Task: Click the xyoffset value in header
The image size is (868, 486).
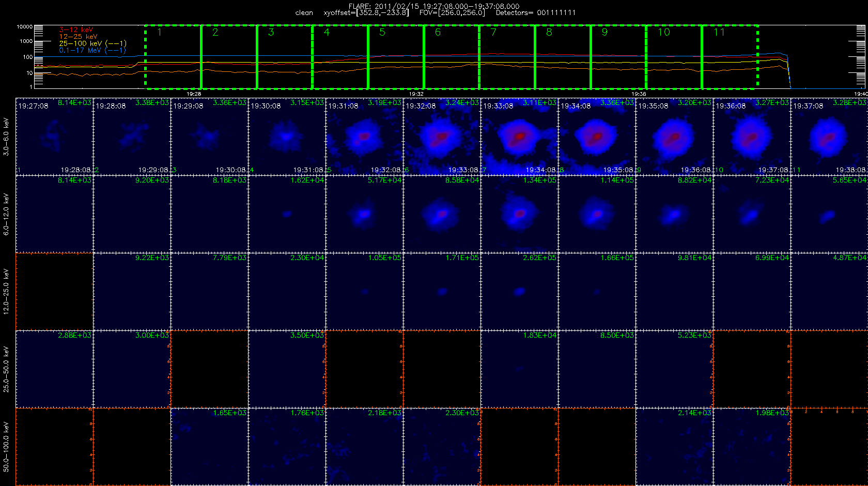Action: click(366, 12)
